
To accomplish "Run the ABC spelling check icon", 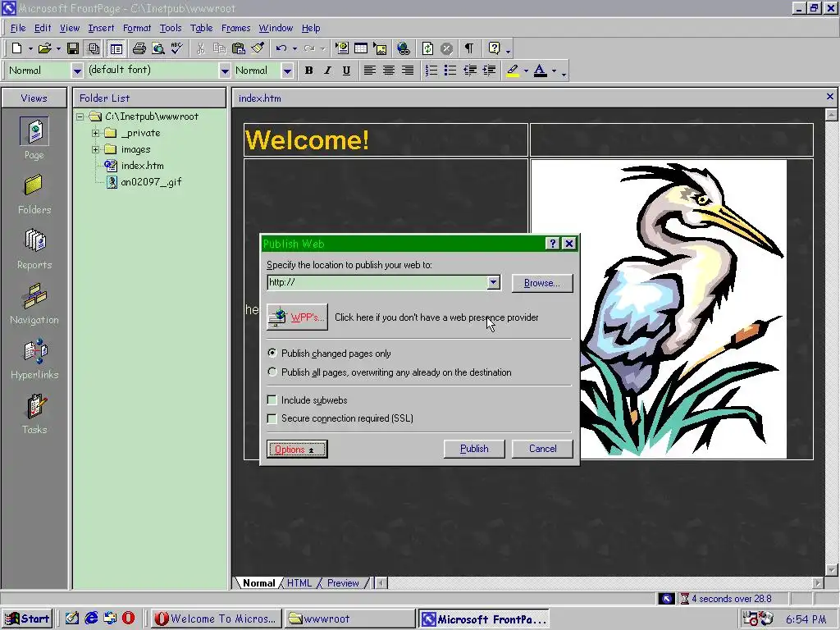I will pyautogui.click(x=177, y=48).
